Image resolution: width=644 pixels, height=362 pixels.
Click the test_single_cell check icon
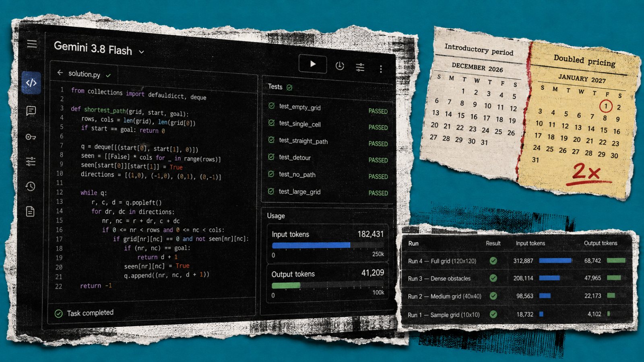(272, 123)
